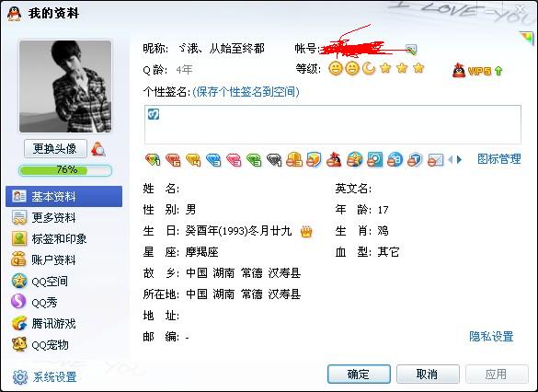This screenshot has height=392, width=538.
Task: Open 隐私设置 link
Action: 491,337
